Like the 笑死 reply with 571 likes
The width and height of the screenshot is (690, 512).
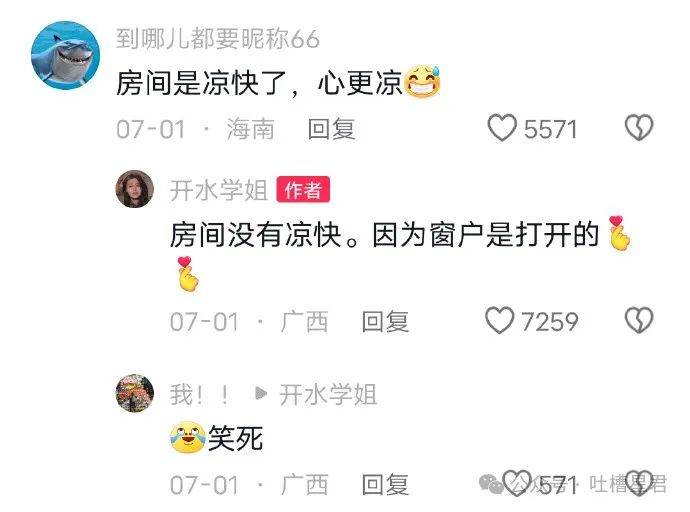pos(517,483)
